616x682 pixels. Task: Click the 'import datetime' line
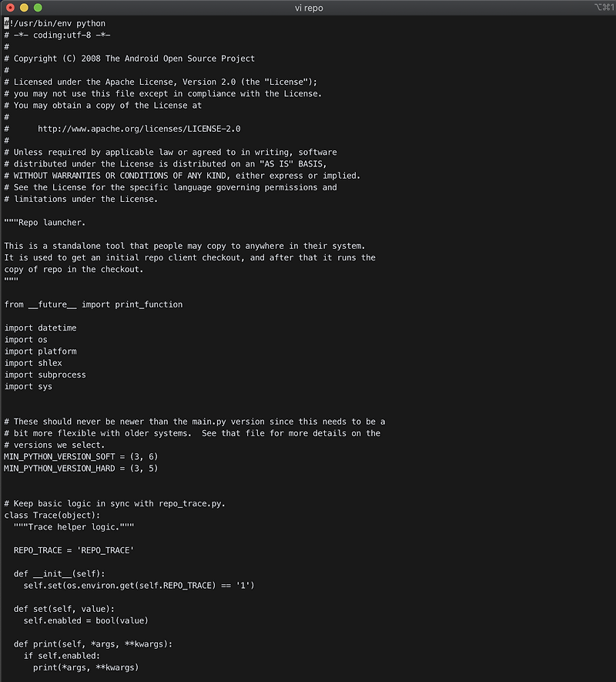[39, 328]
